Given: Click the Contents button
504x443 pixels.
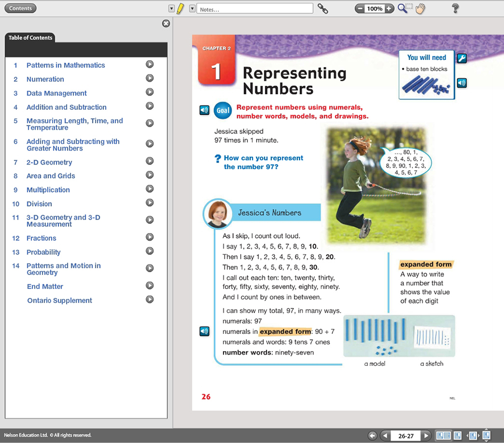Looking at the screenshot, I should pyautogui.click(x=20, y=8).
